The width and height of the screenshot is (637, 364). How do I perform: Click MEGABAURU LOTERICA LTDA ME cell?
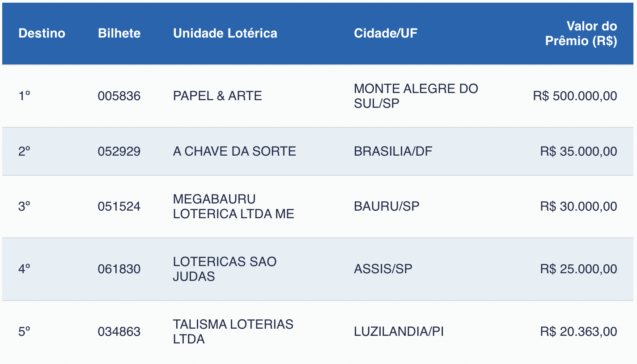tap(234, 206)
